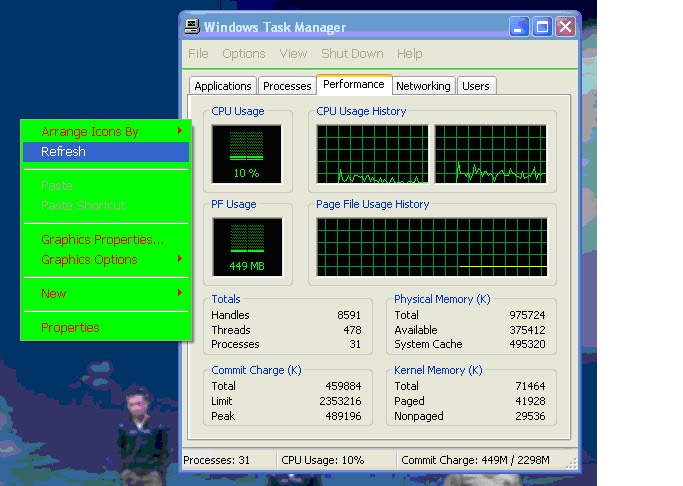The width and height of the screenshot is (683, 486).
Task: Close the Windows Task Manager window
Action: [x=565, y=27]
